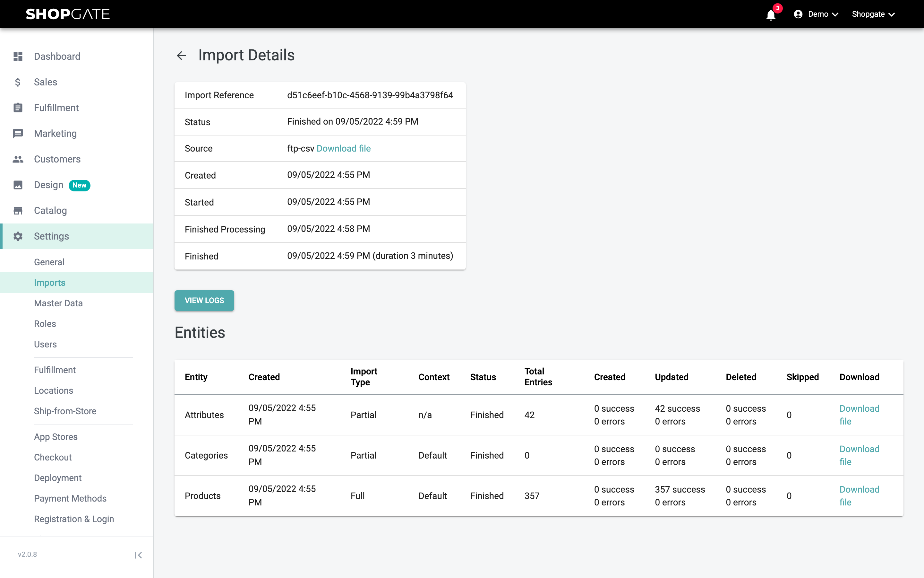Image resolution: width=924 pixels, height=578 pixels.
Task: Click the Settings gear icon
Action: (x=18, y=236)
